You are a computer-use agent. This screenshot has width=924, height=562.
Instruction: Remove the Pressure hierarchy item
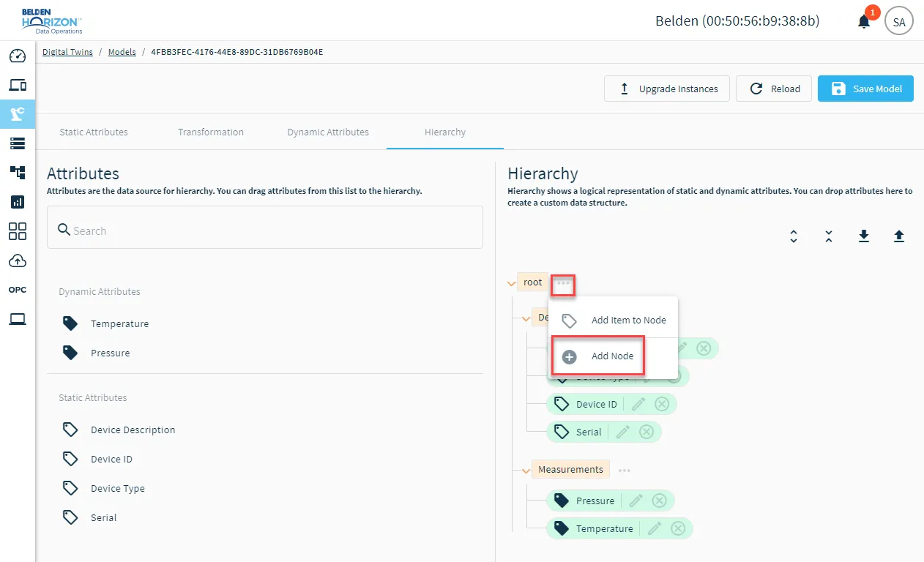[x=660, y=501]
